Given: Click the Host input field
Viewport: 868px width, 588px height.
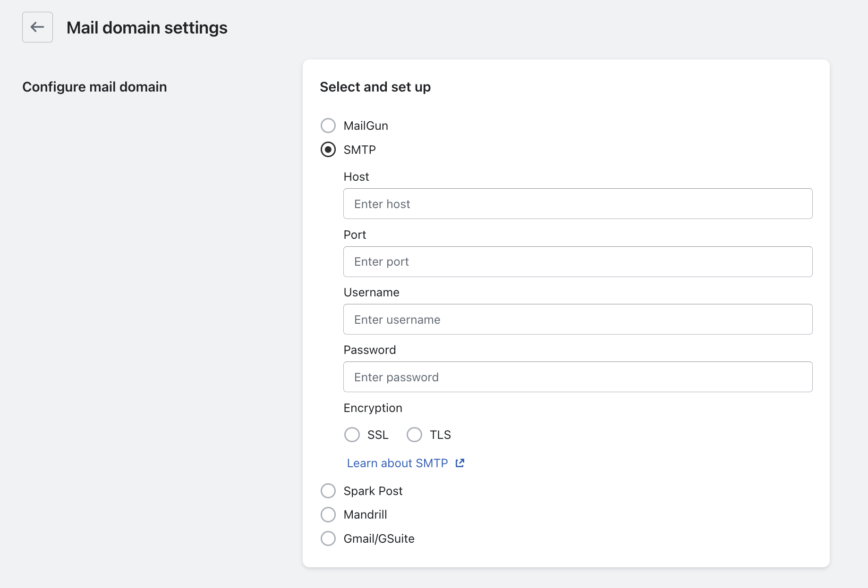Looking at the screenshot, I should coord(578,204).
